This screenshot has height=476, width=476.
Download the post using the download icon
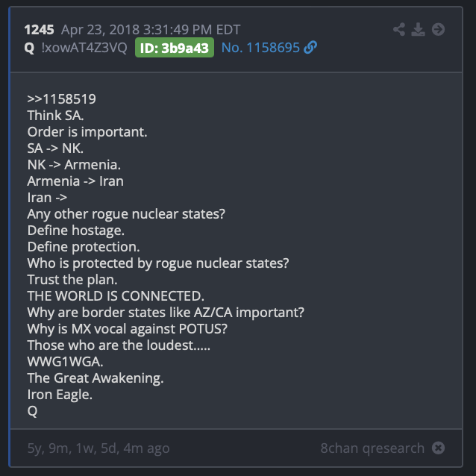pos(418,29)
